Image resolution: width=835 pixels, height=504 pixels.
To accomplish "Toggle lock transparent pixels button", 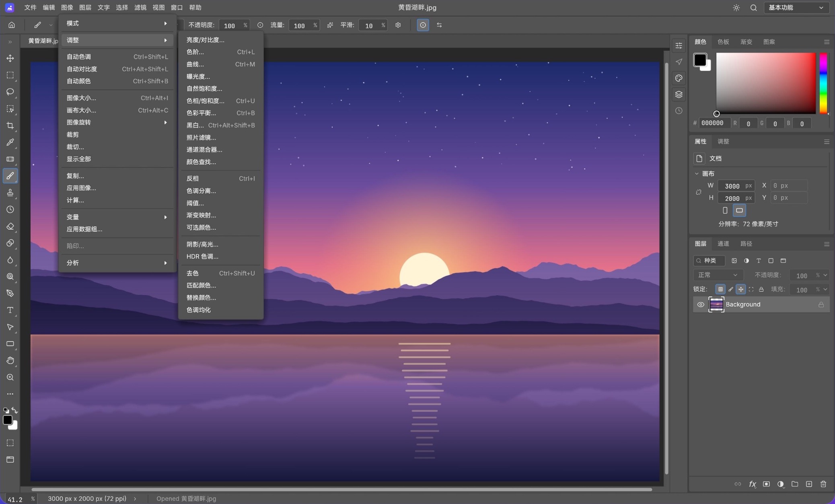I will tap(720, 289).
